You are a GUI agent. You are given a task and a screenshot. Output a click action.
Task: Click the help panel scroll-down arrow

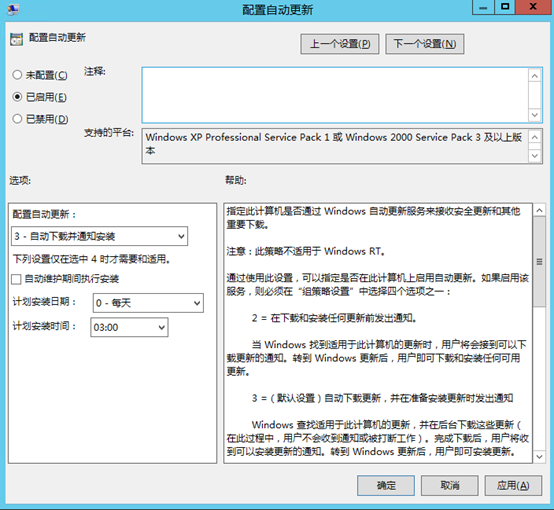tap(539, 456)
